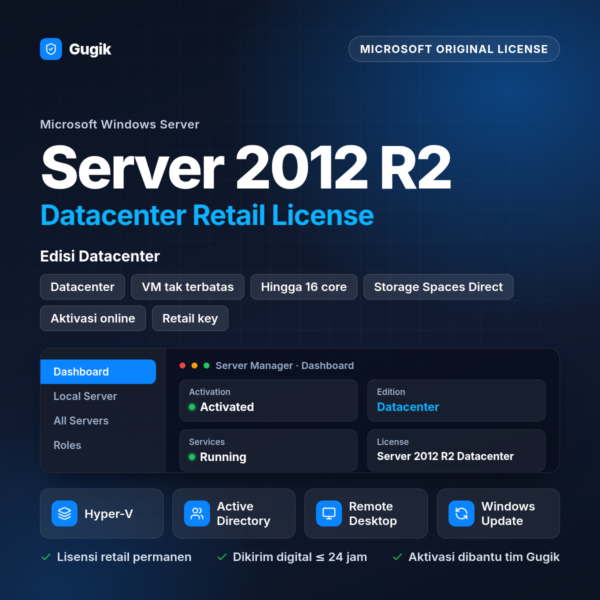Click the orange window dot in Server Manager
The width and height of the screenshot is (600, 600).
coord(194,366)
